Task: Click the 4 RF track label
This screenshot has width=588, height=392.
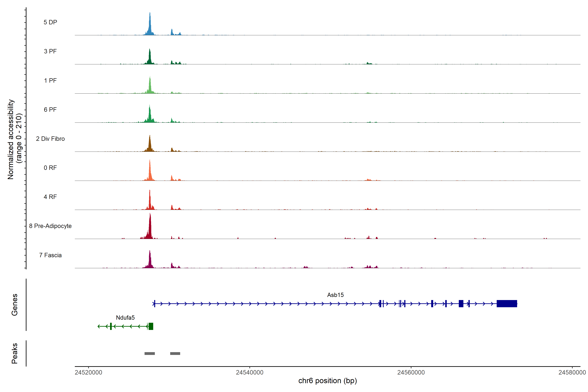Action: (50, 197)
